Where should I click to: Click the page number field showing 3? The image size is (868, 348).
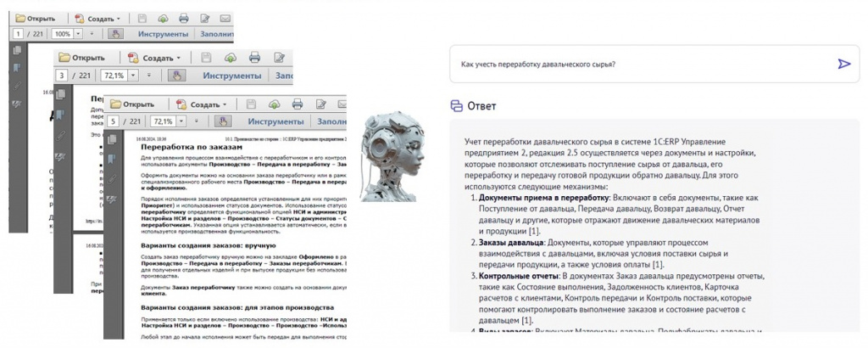63,76
